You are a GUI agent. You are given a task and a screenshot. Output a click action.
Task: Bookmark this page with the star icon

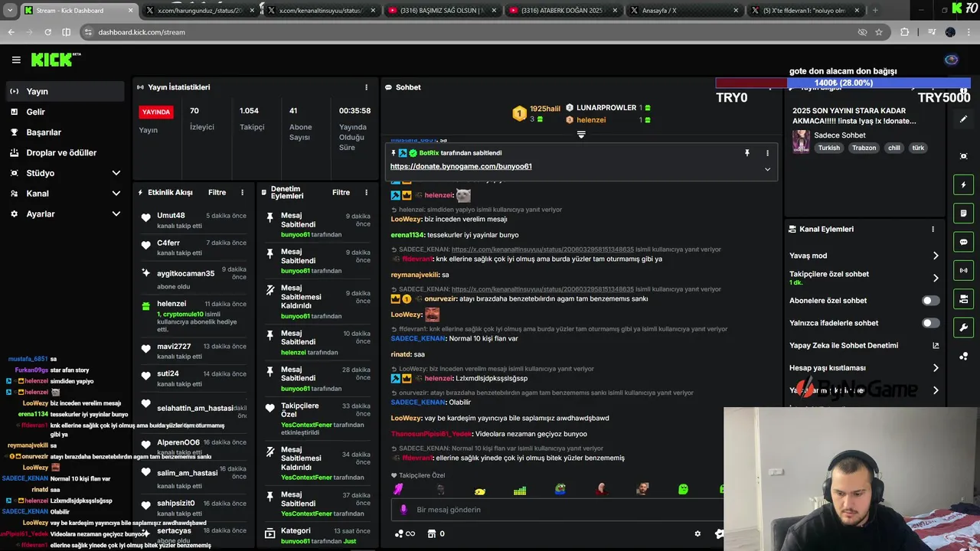(x=879, y=32)
